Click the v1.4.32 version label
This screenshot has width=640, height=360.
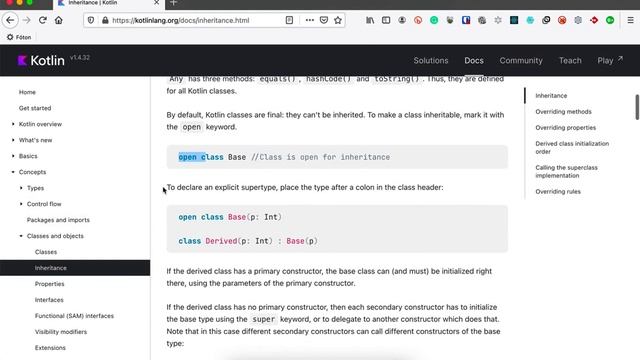coord(80,58)
